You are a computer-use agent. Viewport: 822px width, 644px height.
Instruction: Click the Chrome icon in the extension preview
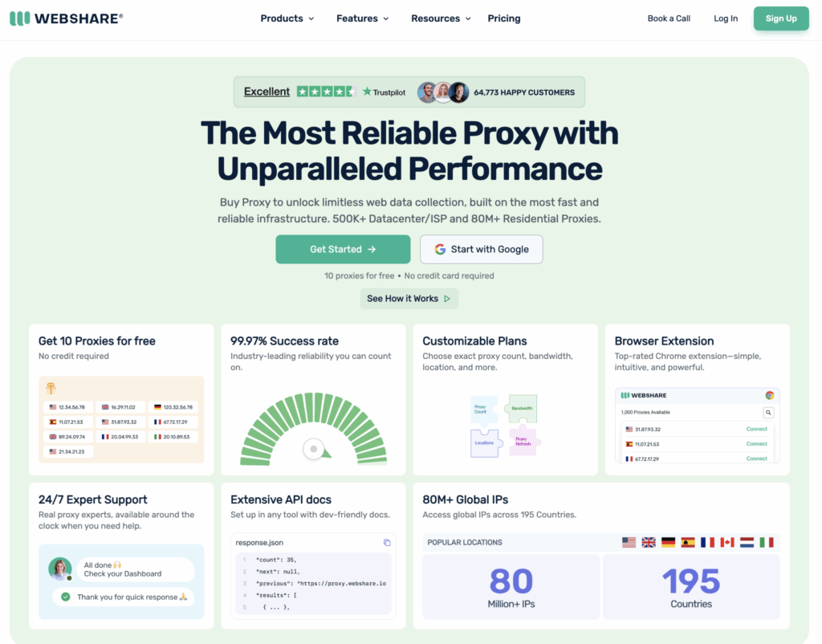tap(769, 395)
